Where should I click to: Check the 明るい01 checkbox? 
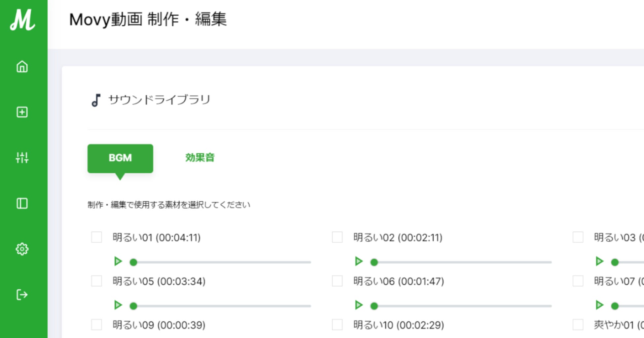96,237
